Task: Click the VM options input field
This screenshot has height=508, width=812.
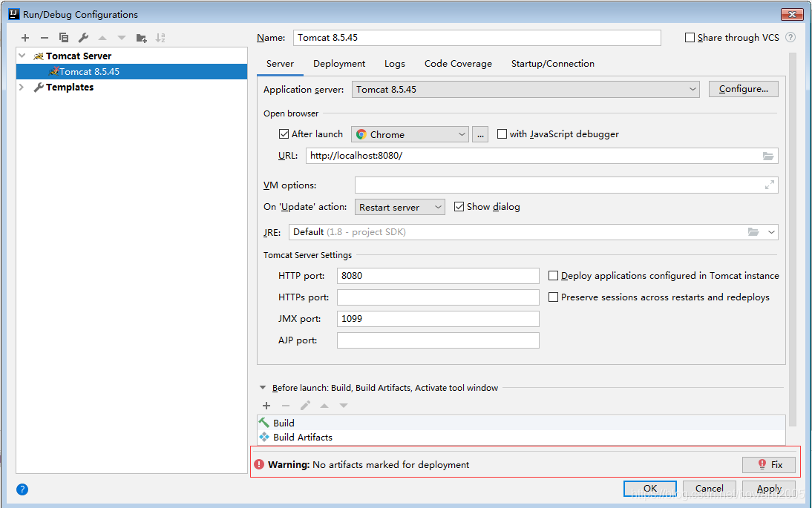Action: coord(566,185)
